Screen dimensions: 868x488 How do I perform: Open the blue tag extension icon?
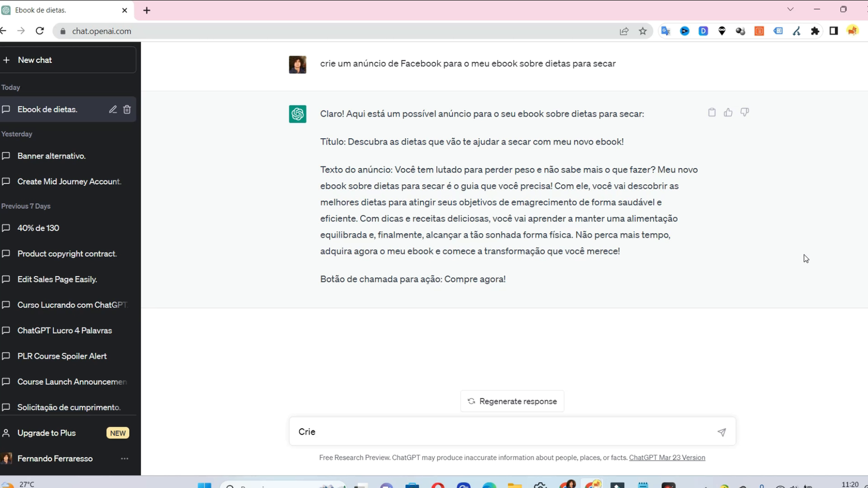click(x=778, y=31)
